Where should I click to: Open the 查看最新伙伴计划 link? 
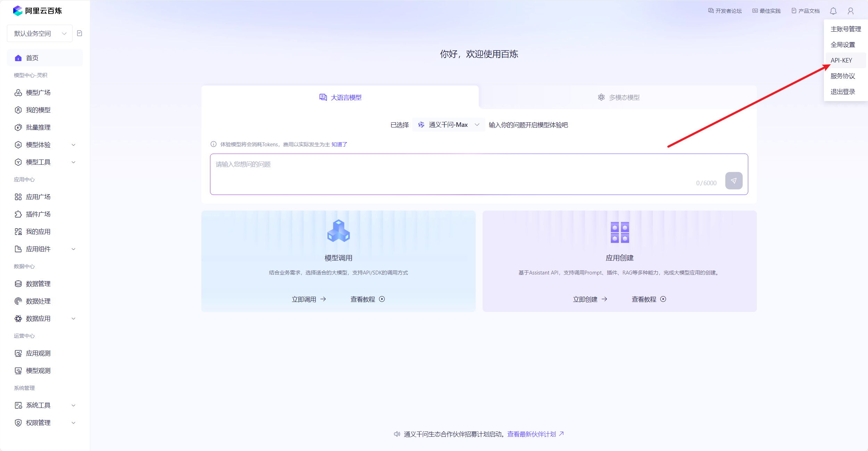pyautogui.click(x=535, y=434)
